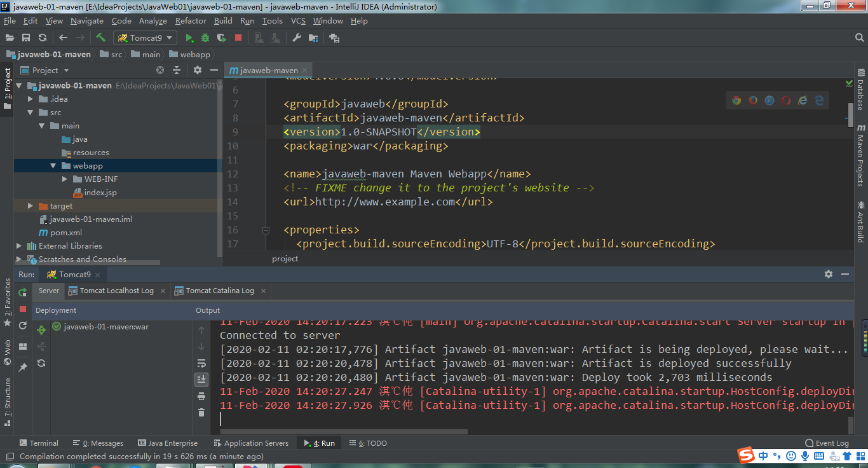Toggle the Maven Projects side tool window
The image size is (868, 468).
click(x=860, y=155)
